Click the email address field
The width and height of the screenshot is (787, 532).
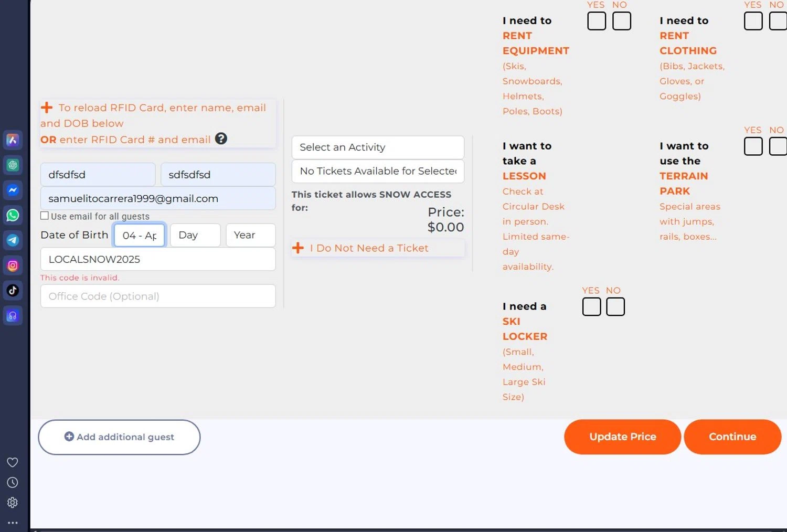tap(158, 198)
